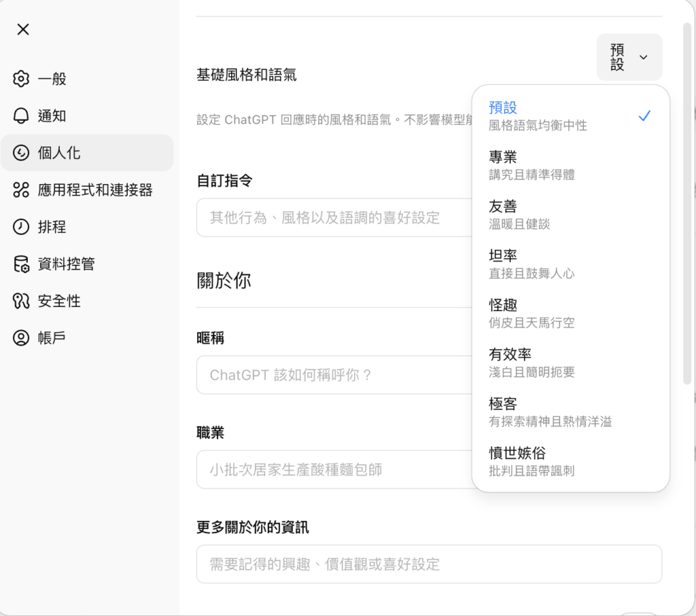Image resolution: width=696 pixels, height=616 pixels.
Task: Click the 安全性 key icon
Action: coord(22,301)
